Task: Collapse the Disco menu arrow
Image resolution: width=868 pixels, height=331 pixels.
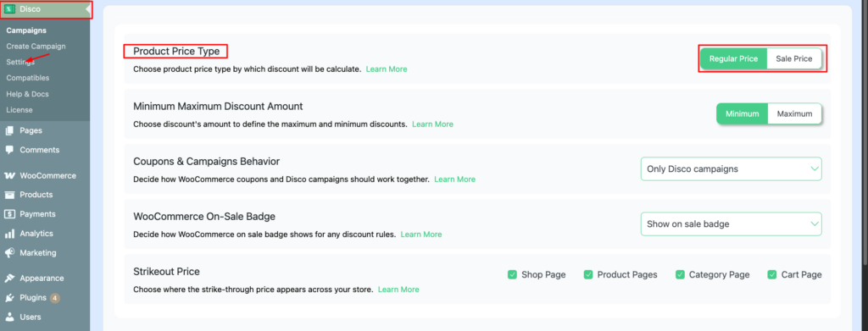Action: 88,8
